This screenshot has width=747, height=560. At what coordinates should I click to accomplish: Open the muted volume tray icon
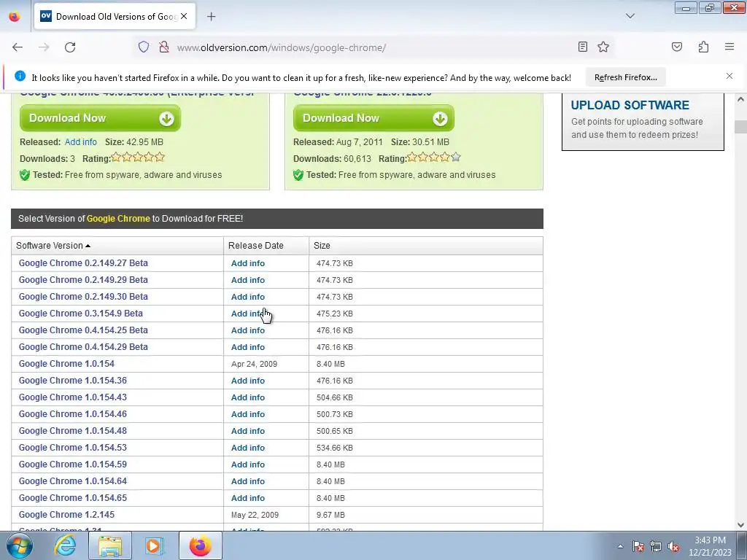(673, 547)
